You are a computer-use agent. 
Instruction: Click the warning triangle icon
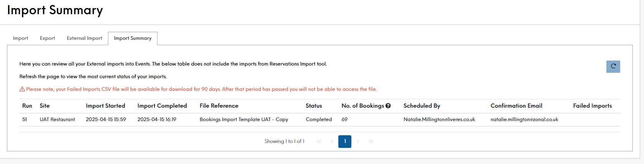pyautogui.click(x=22, y=89)
